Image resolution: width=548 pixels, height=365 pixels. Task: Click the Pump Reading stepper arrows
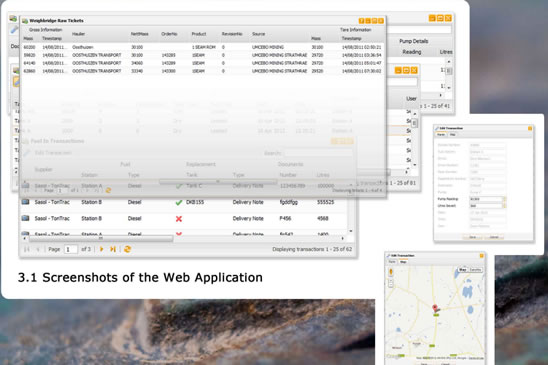[504, 199]
